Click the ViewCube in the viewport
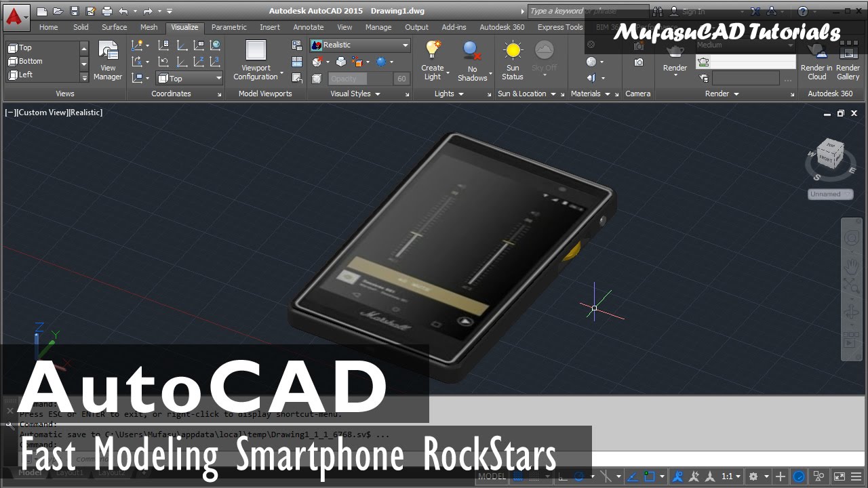This screenshot has width=868, height=488. 830,155
